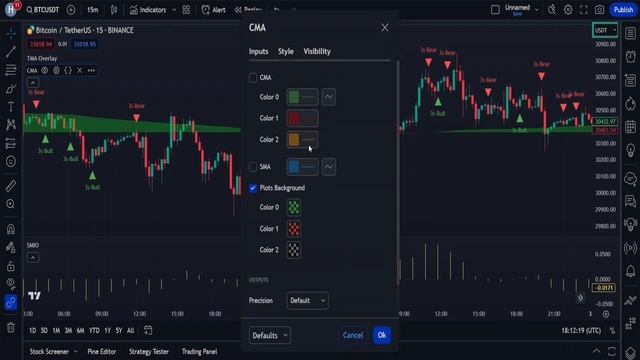Viewport: 640px width, 360px height.
Task: Toggle CMA indicator visibility eye icon
Action: 44,70
